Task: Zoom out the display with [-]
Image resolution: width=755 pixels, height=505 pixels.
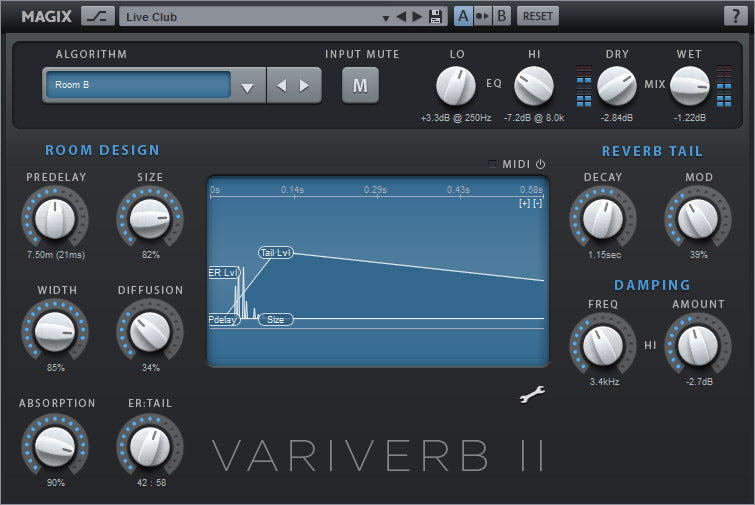Action: [538, 204]
